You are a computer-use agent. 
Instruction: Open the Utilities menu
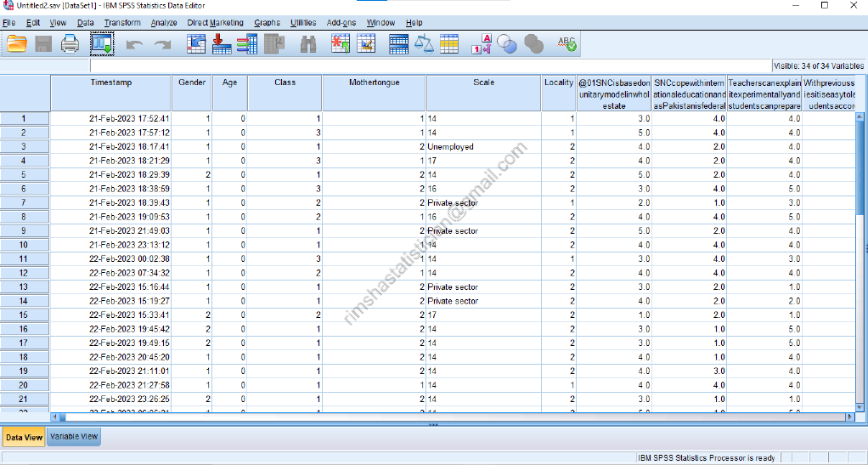[x=303, y=23]
